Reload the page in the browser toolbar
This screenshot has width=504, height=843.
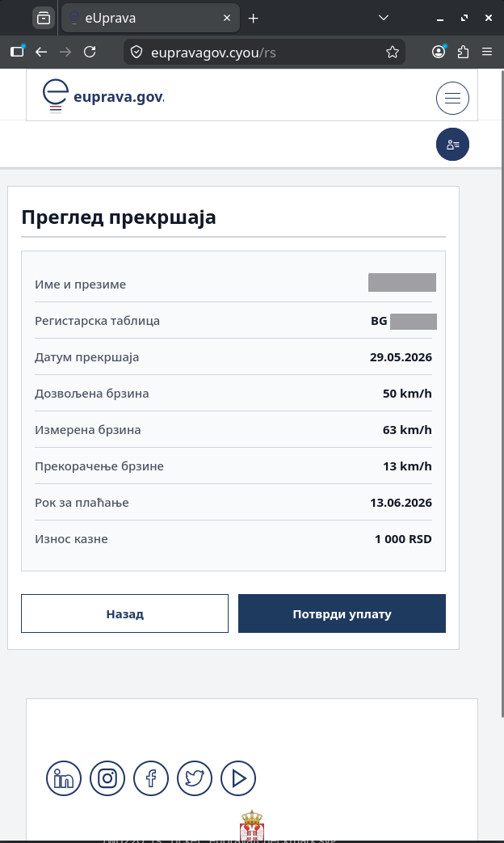90,53
